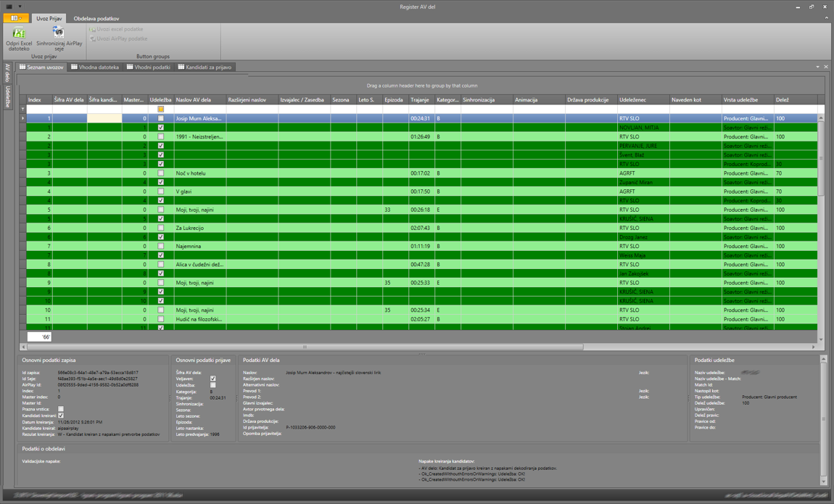Toggle the Udeležba filter row checkbox
834x504 pixels.
160,109
